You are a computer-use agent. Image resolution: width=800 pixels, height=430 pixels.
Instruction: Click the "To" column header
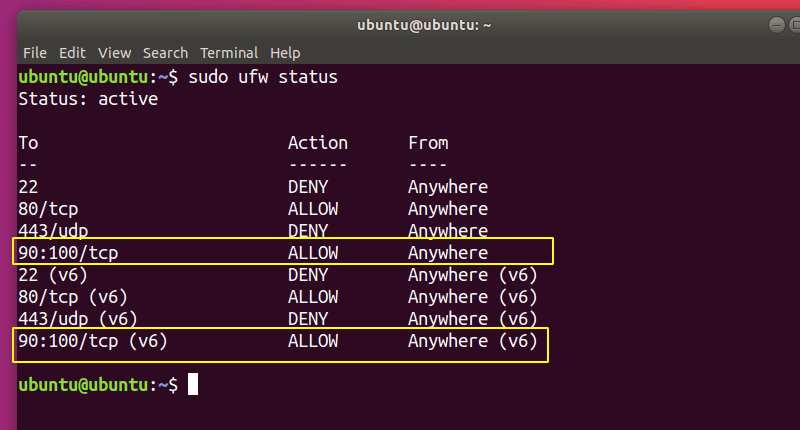(28, 143)
